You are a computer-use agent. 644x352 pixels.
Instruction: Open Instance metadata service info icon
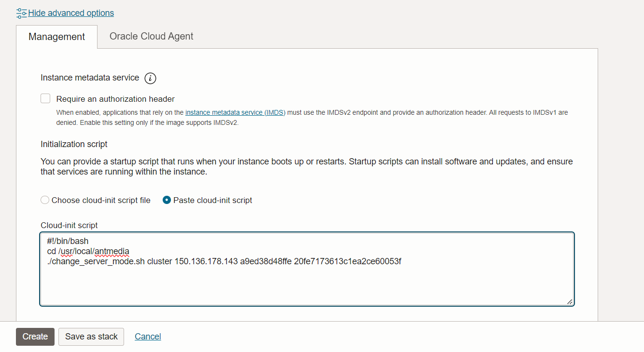151,78
